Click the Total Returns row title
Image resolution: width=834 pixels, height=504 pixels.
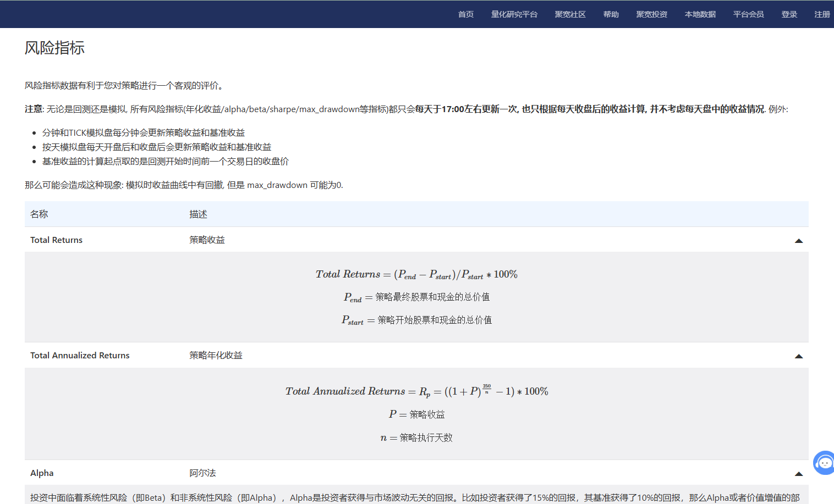pyautogui.click(x=56, y=240)
